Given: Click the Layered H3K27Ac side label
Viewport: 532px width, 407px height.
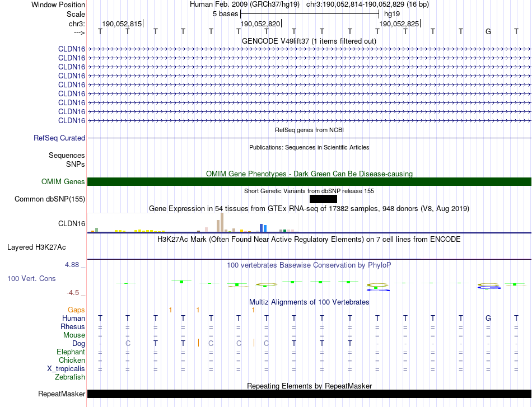Looking at the screenshot, I should coord(36,247).
